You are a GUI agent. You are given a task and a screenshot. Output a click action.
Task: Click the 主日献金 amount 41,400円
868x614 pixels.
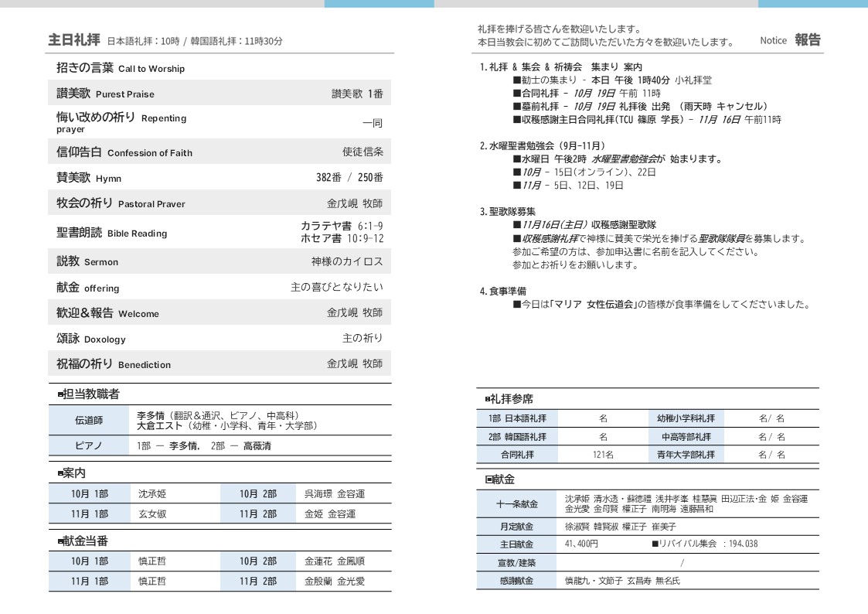pos(581,544)
